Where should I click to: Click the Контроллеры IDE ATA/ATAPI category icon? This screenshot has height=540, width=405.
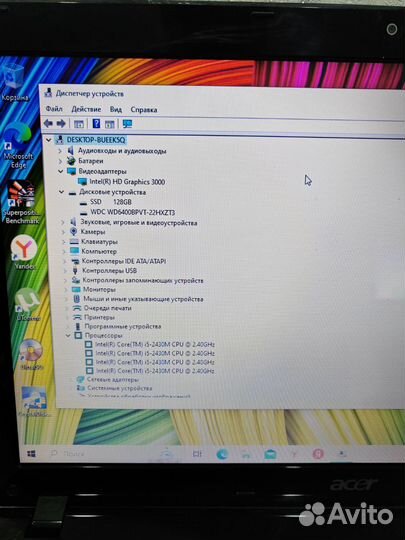(75, 261)
